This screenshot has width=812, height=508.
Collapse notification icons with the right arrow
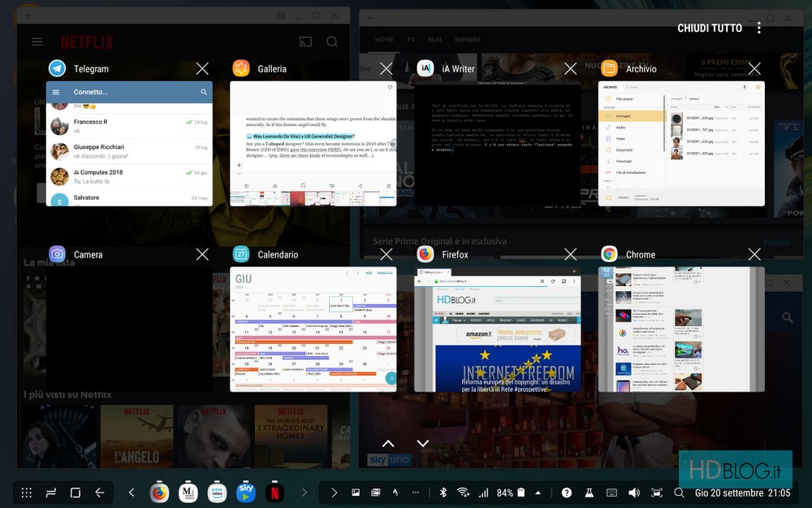(334, 493)
